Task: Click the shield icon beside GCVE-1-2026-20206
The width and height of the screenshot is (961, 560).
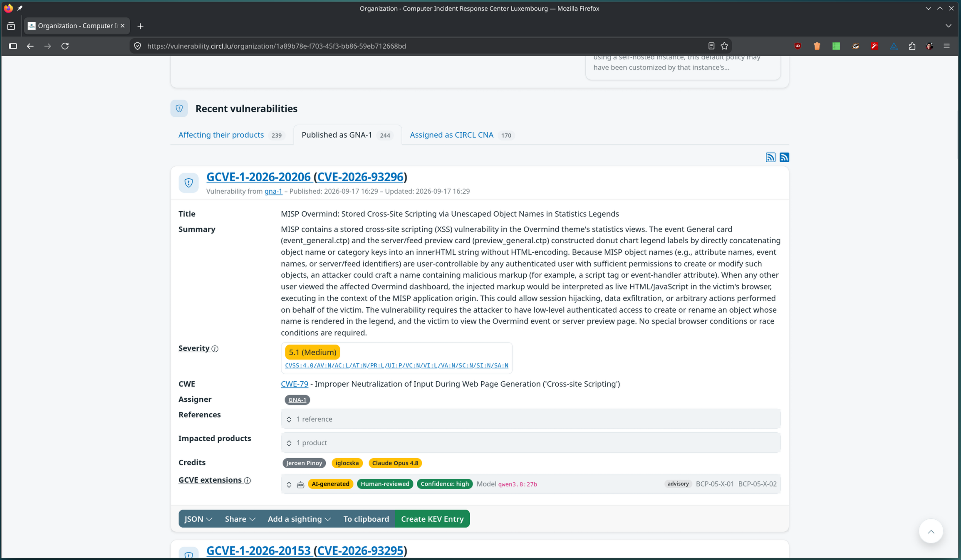Action: (x=188, y=183)
